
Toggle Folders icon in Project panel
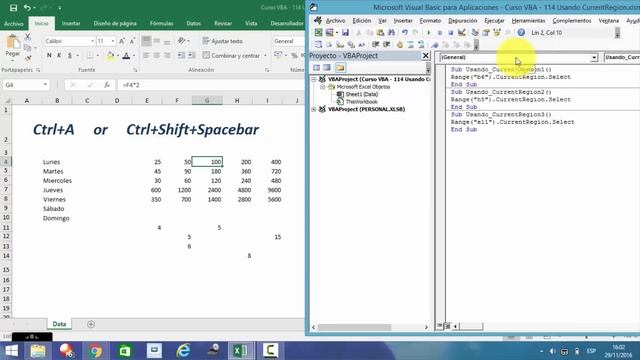340,68
